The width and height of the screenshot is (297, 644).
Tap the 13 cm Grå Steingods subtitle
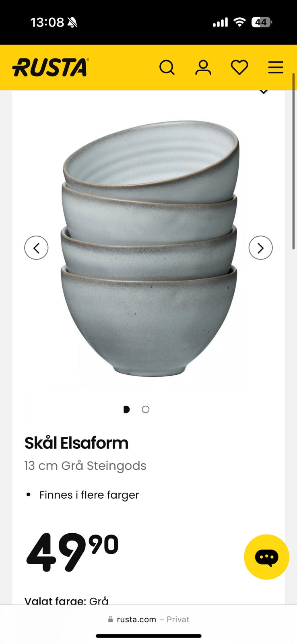pos(85,466)
